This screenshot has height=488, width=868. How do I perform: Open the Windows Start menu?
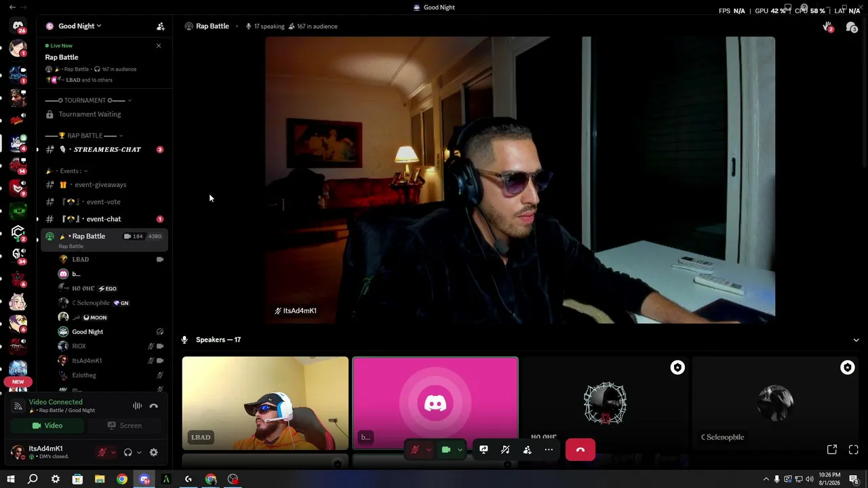pos(11,479)
